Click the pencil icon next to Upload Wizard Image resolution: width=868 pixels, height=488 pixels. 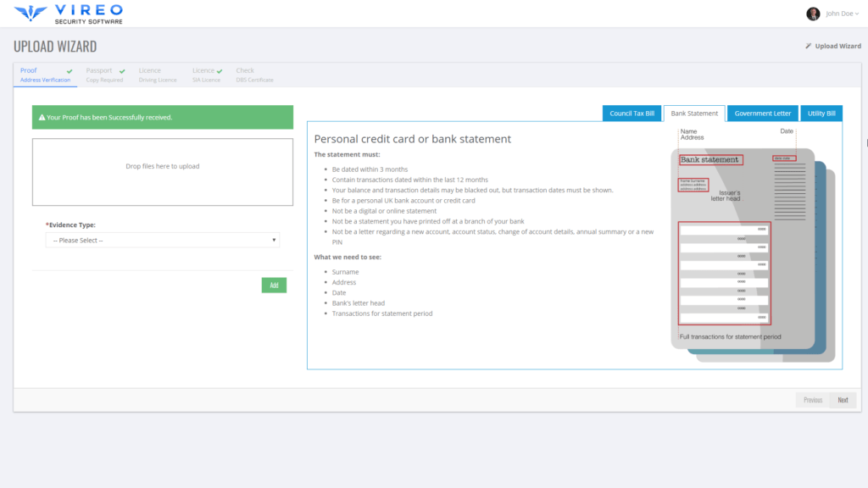(808, 46)
